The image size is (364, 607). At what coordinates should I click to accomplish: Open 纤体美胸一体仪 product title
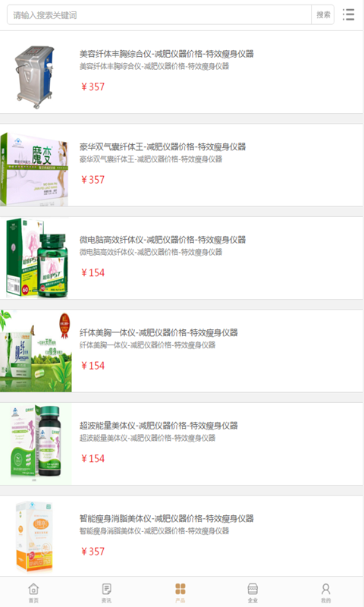(158, 332)
